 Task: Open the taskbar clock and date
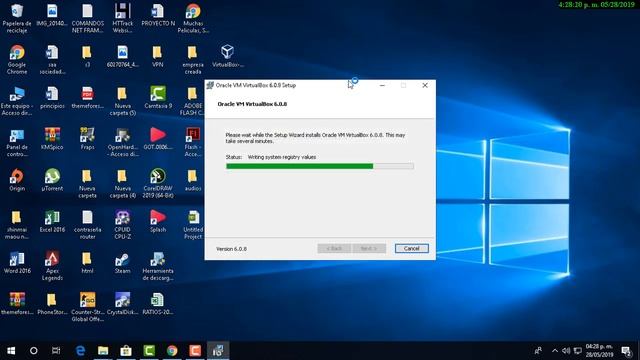[599, 351]
